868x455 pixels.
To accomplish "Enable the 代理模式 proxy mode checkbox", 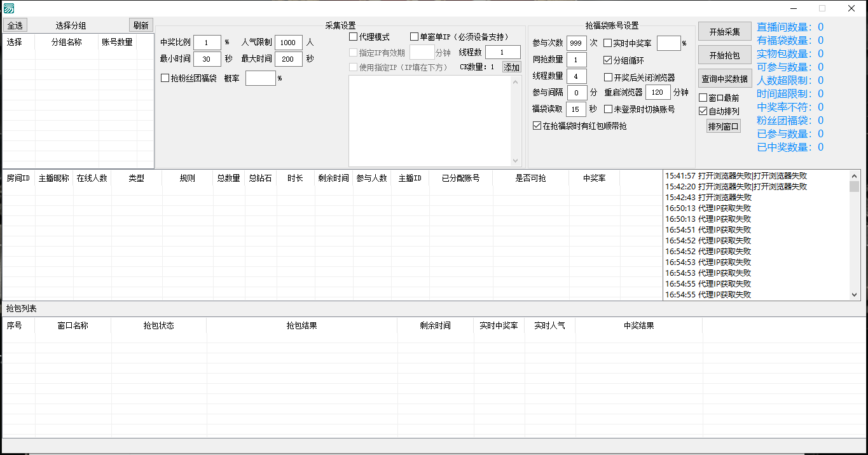I will point(353,36).
